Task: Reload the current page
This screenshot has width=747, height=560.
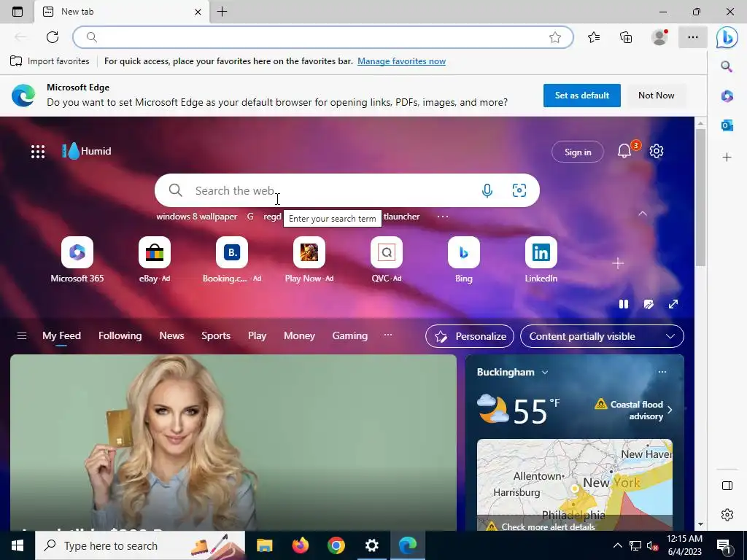Action: (53, 37)
